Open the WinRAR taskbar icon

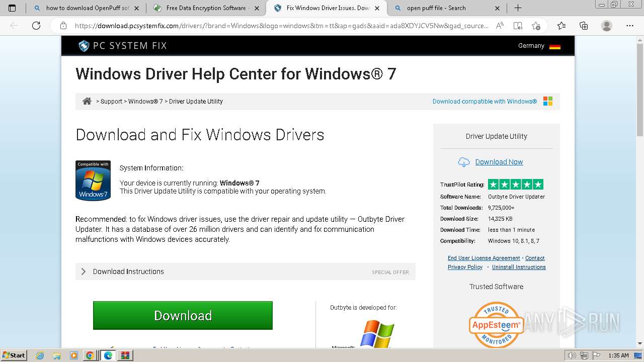tap(125, 355)
